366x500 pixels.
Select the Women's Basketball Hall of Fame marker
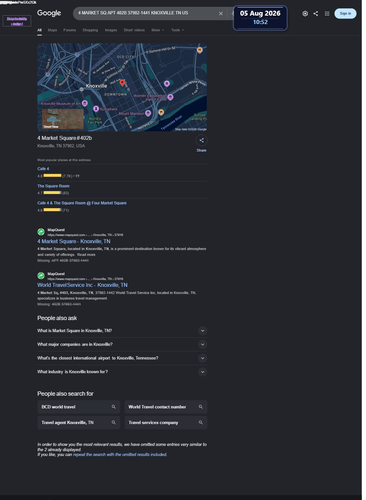click(170, 97)
